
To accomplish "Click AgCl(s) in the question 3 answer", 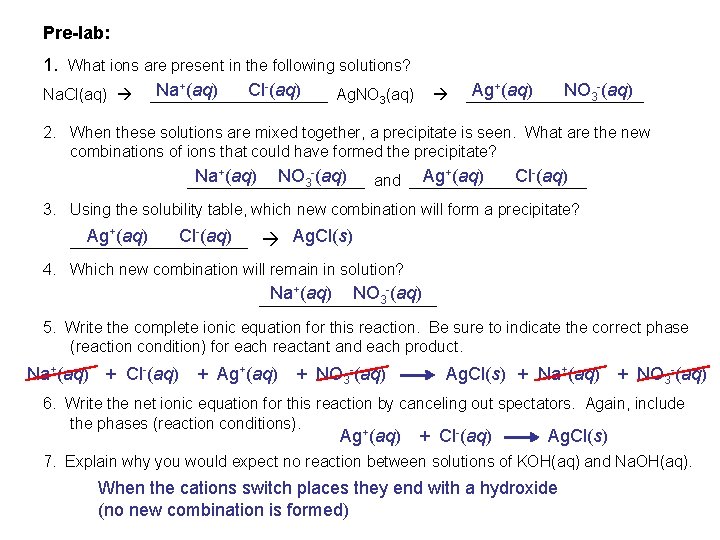I will click(322, 237).
